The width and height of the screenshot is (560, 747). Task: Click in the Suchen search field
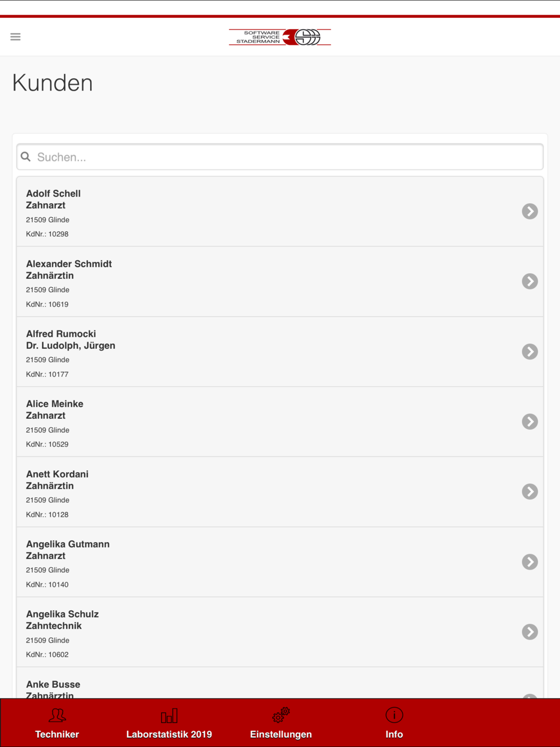[280, 157]
